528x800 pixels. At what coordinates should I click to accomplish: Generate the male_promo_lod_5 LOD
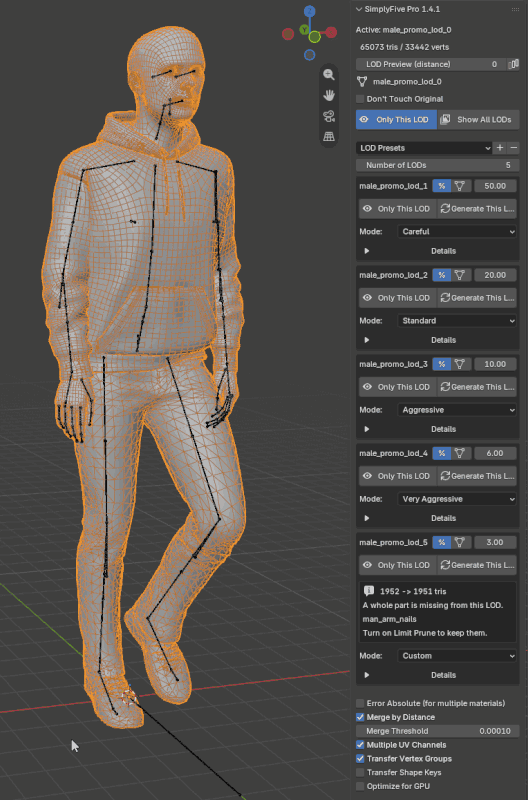click(477, 565)
